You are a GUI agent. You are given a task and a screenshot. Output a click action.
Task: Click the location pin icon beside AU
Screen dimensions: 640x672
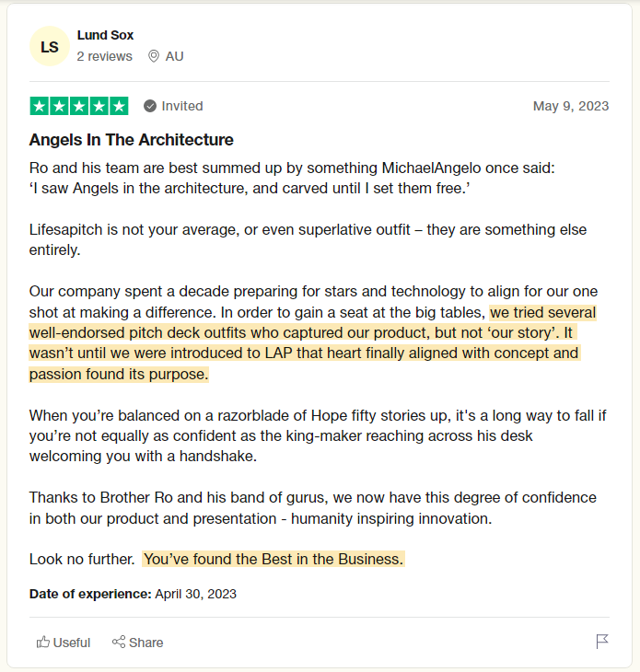click(154, 56)
